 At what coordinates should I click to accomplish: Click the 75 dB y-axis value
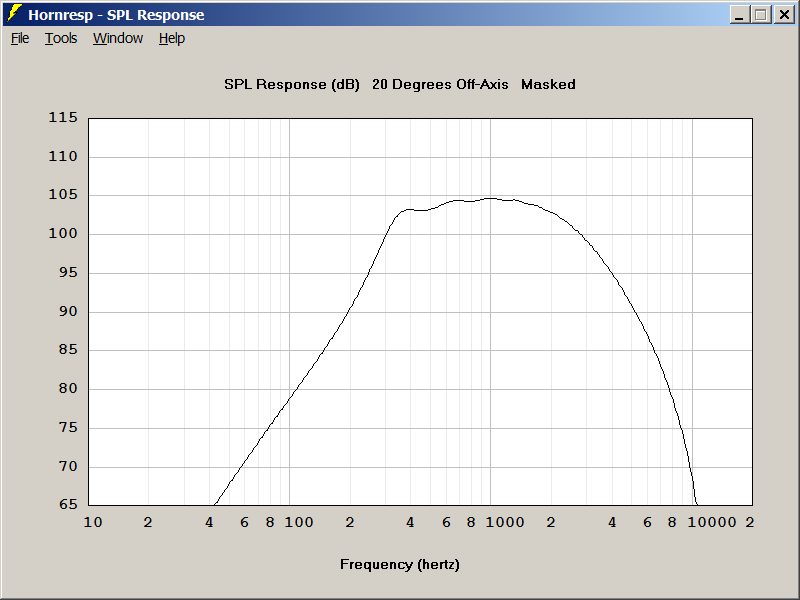coord(68,427)
